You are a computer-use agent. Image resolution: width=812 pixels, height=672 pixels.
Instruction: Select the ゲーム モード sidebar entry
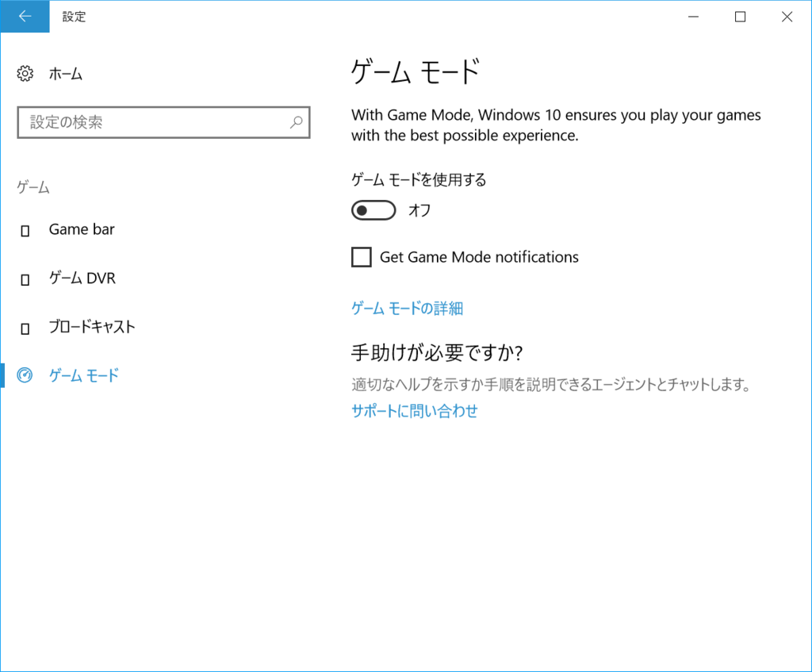[82, 376]
